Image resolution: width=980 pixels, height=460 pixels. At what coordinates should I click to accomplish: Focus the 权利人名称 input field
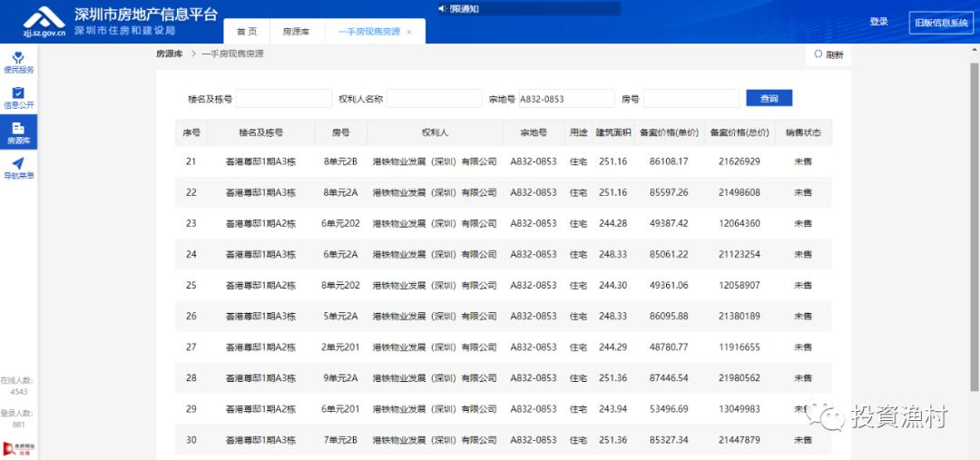pos(435,98)
